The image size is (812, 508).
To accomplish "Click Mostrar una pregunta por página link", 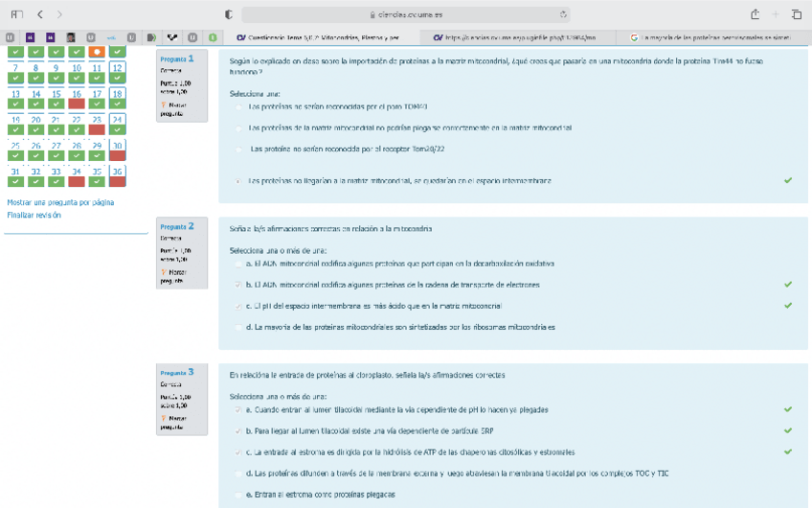I will tap(60, 203).
